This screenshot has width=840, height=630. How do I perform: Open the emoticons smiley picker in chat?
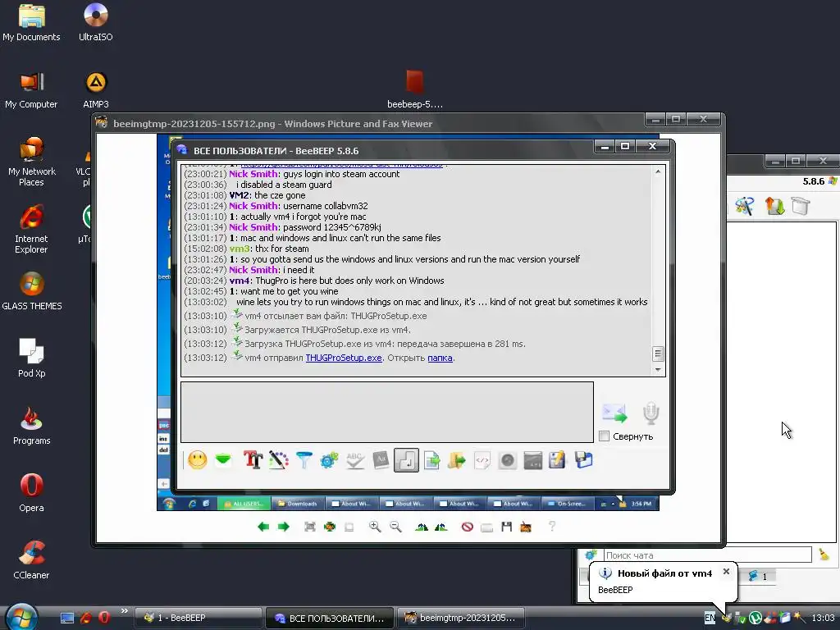coord(197,460)
